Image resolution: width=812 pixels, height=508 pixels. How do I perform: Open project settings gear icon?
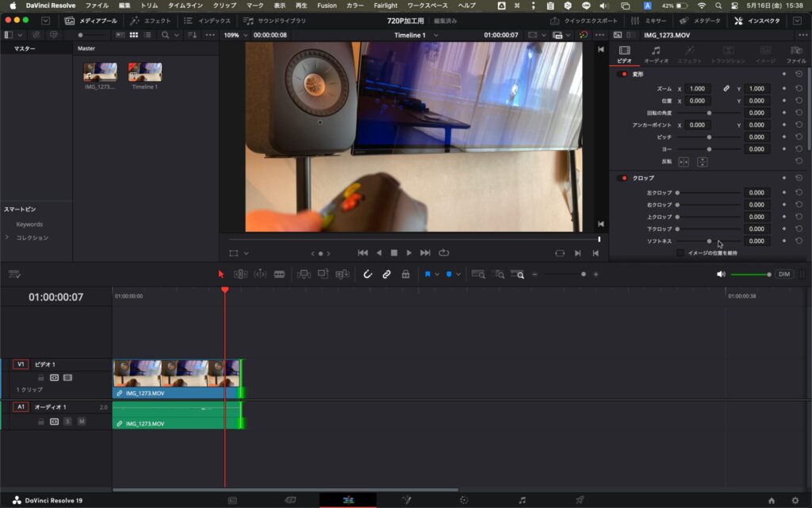(795, 500)
